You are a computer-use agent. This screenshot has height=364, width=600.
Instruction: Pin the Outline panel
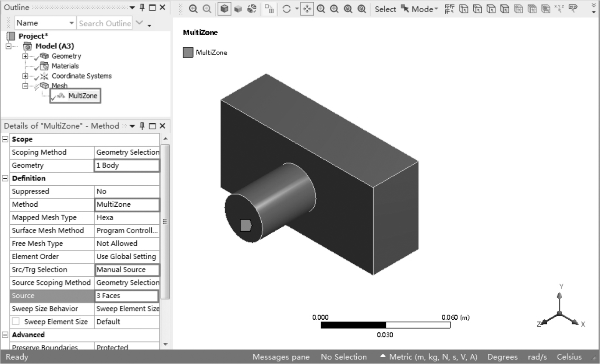click(142, 8)
